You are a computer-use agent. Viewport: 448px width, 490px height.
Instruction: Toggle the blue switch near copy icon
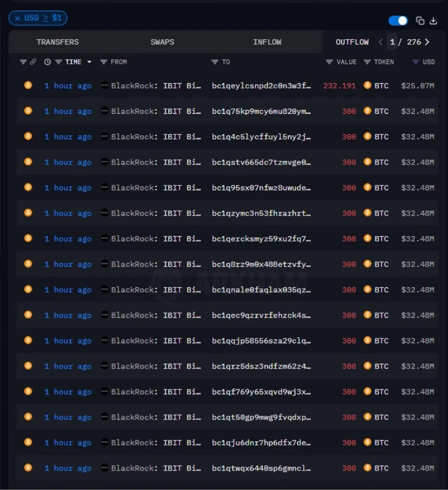(398, 21)
